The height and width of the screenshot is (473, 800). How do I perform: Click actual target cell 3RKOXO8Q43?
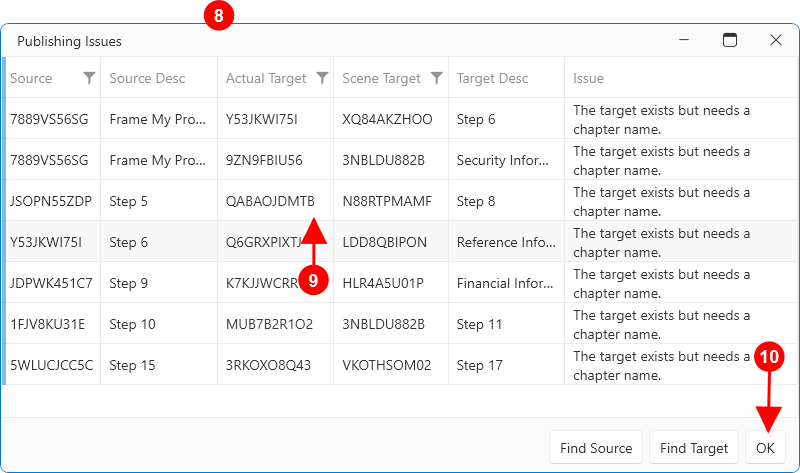269,365
